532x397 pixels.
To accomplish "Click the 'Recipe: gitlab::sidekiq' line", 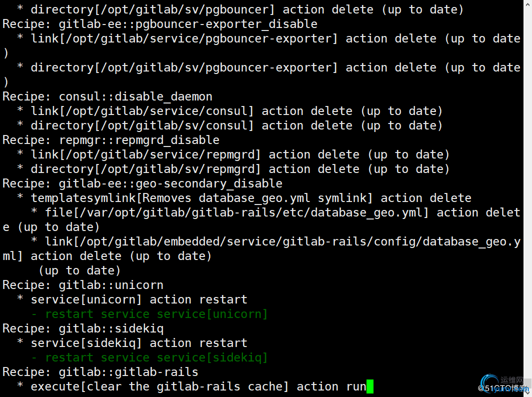I will (83, 328).
